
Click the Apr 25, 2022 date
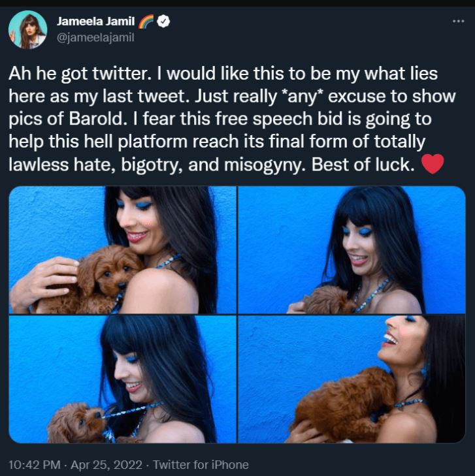click(x=106, y=464)
